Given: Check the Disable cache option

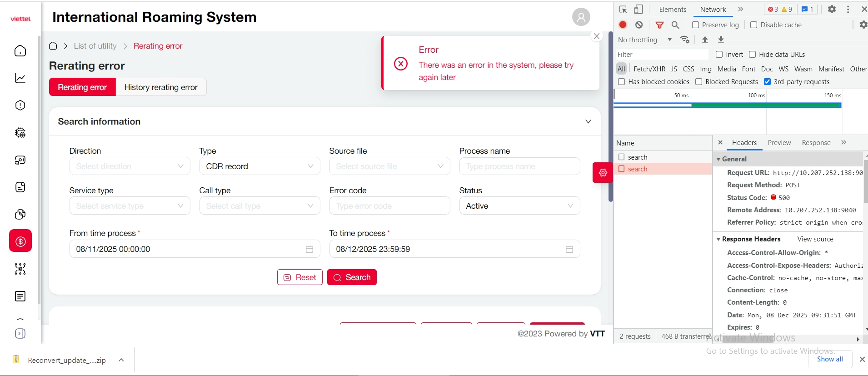Looking at the screenshot, I should pyautogui.click(x=753, y=25).
